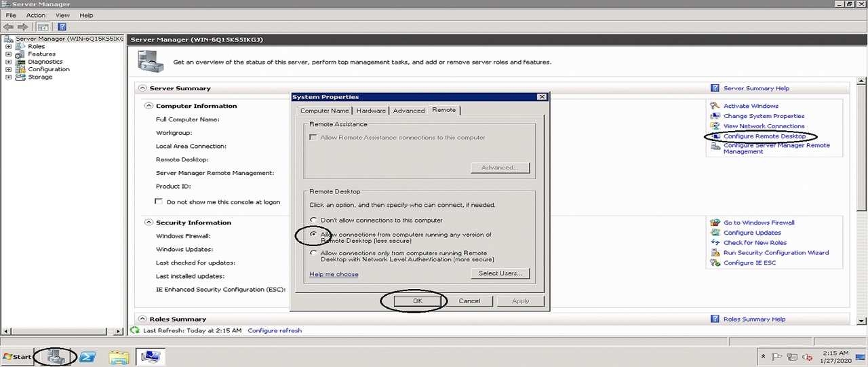Click the System Properties taskbar button

click(x=149, y=356)
